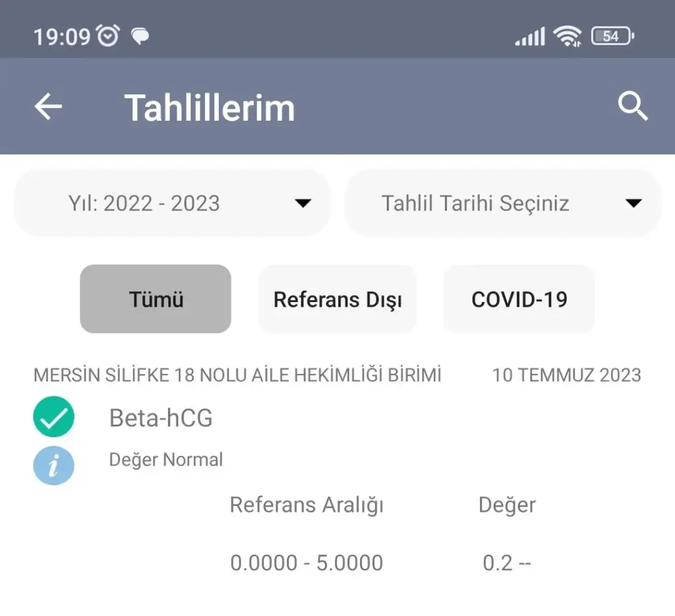Tap the 10 TEMMUZ 2023 date label
This screenshot has height=616, width=675.
(566, 375)
